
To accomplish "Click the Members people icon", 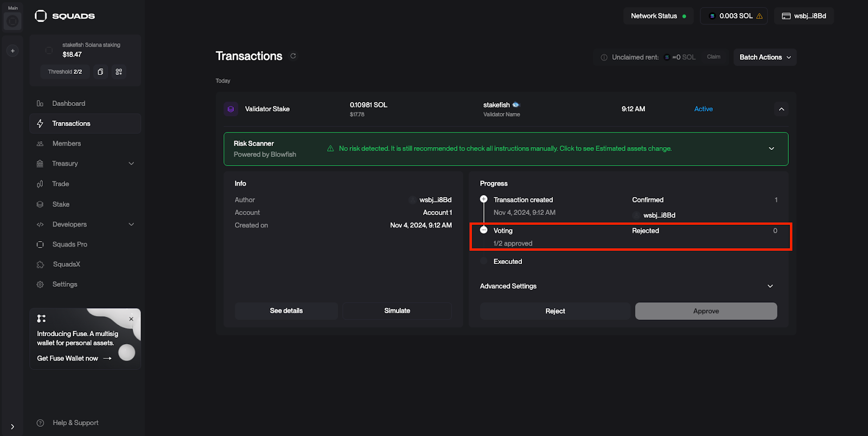I will (x=40, y=144).
